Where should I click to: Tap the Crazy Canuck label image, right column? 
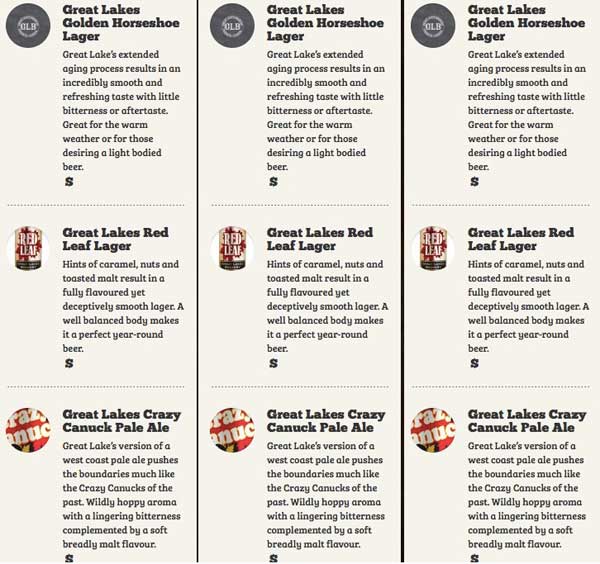coord(435,429)
